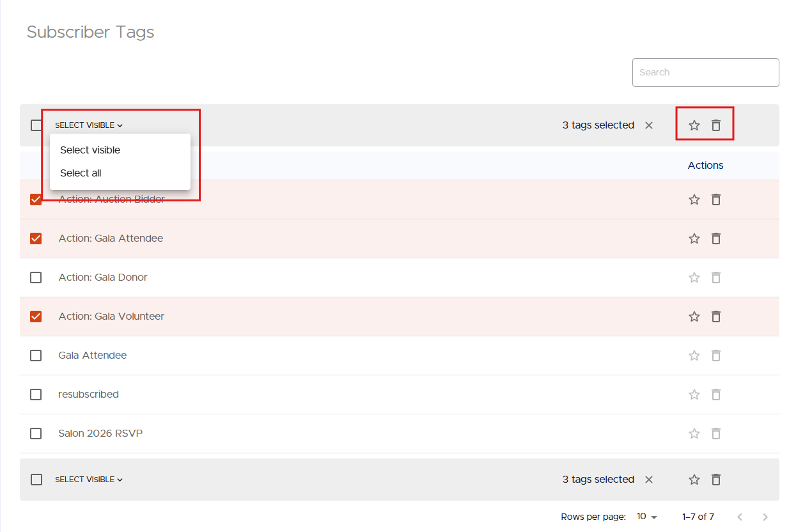Choose Select all from the menu

[120, 173]
